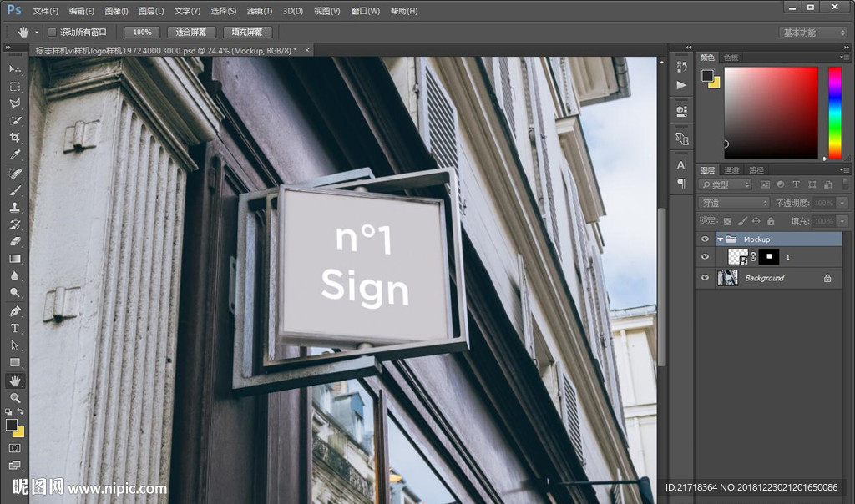855x504 pixels.
Task: Select the Hand tool in toolbox
Action: click(15, 381)
